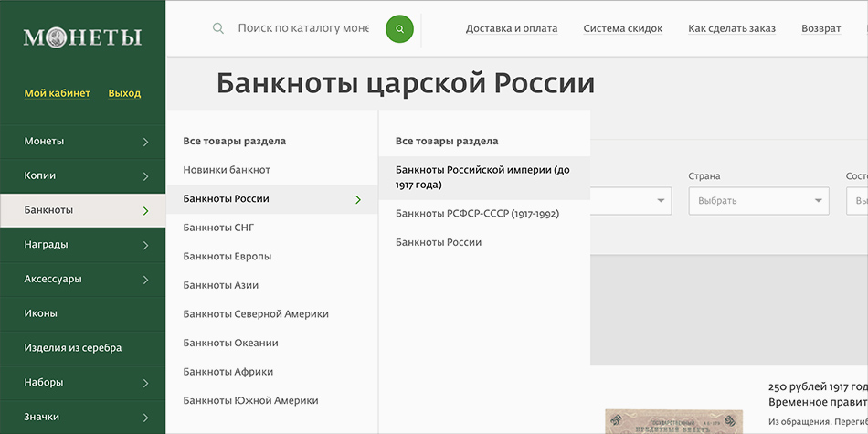868x434 pixels.
Task: Expand the Аксессуары chevron arrow
Action: coord(145,281)
